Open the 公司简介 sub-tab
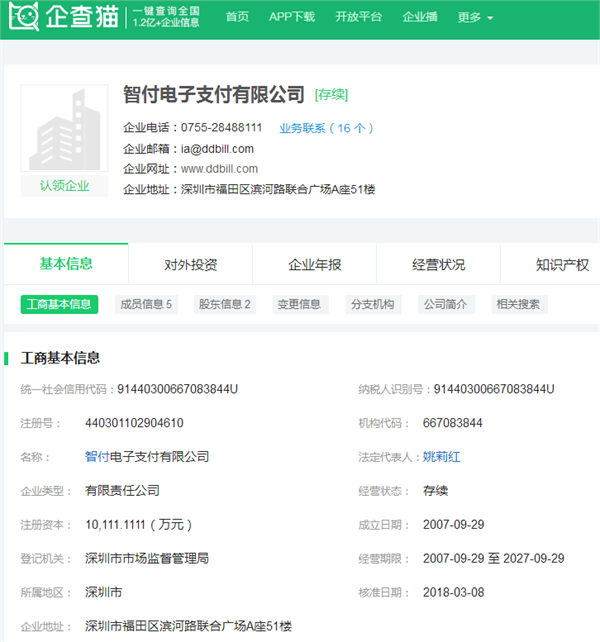 tap(445, 304)
